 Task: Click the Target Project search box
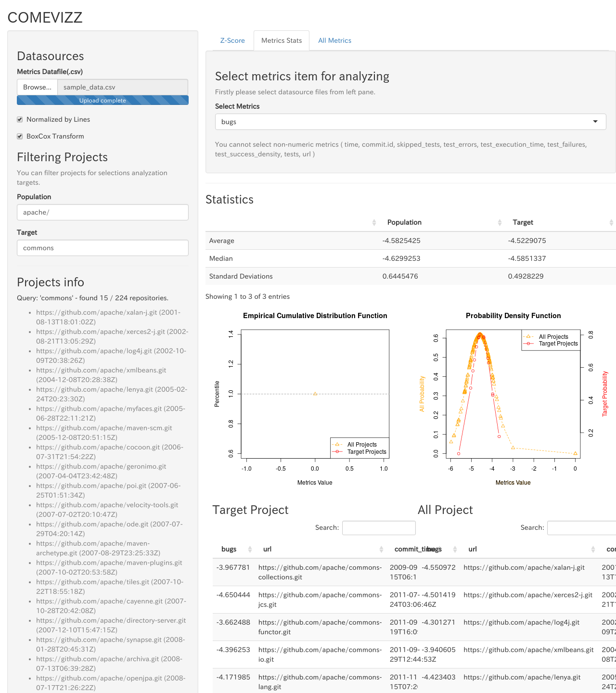(379, 528)
